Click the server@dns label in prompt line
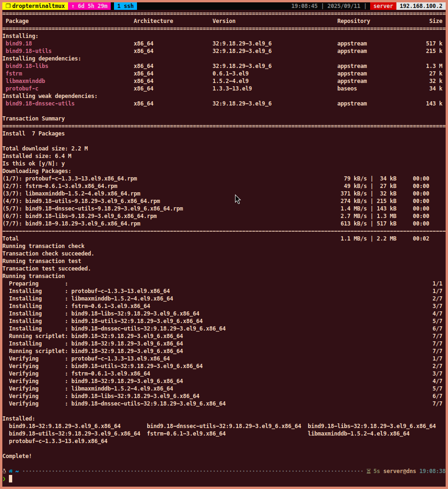Viewport: 448px width, 489px height. click(x=400, y=471)
